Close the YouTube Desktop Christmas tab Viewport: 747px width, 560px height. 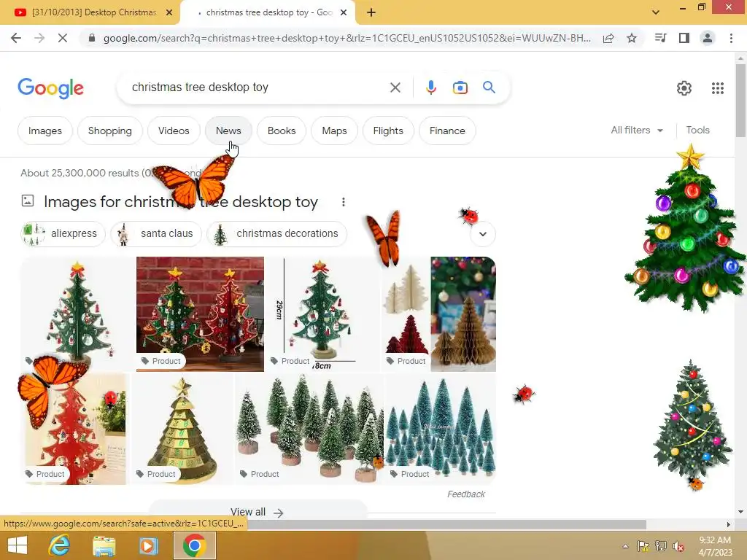[169, 13]
